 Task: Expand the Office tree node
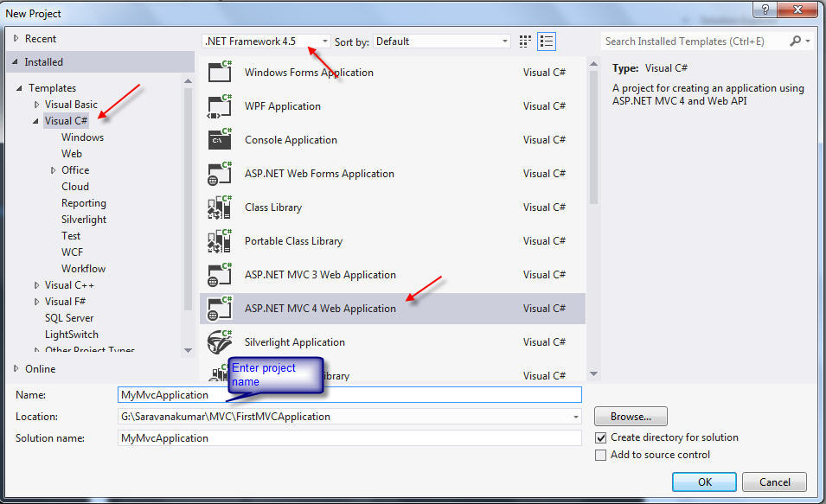[x=53, y=170]
